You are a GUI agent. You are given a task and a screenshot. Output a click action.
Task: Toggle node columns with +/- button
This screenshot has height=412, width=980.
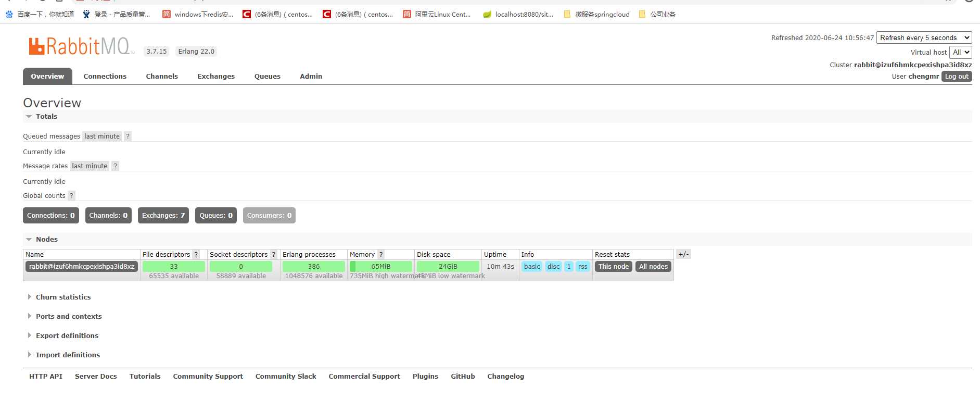pyautogui.click(x=683, y=255)
